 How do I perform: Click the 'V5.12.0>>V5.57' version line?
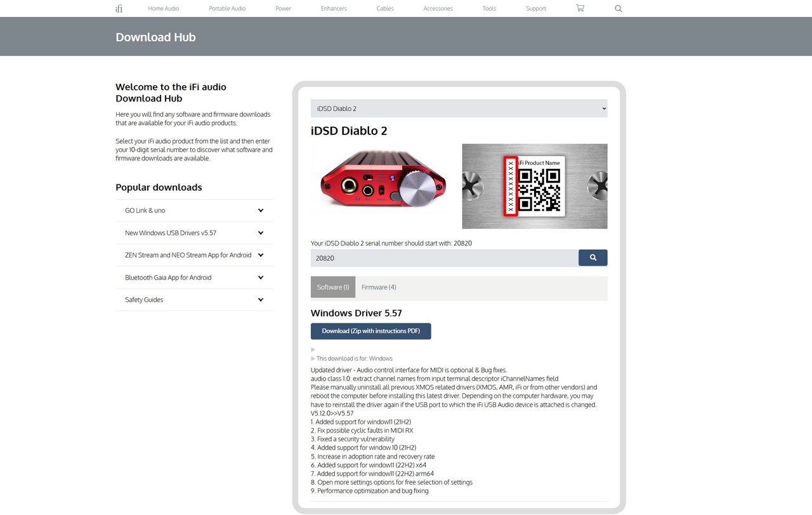[332, 413]
